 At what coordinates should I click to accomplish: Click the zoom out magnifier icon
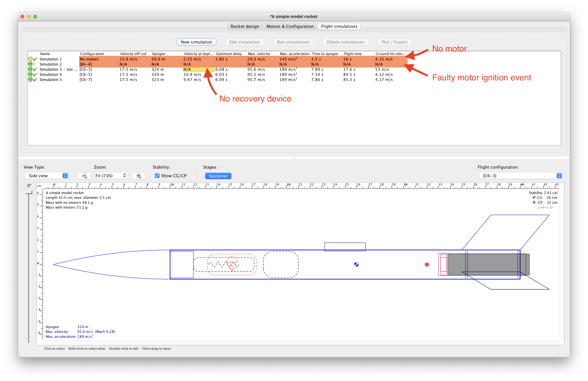pos(84,175)
